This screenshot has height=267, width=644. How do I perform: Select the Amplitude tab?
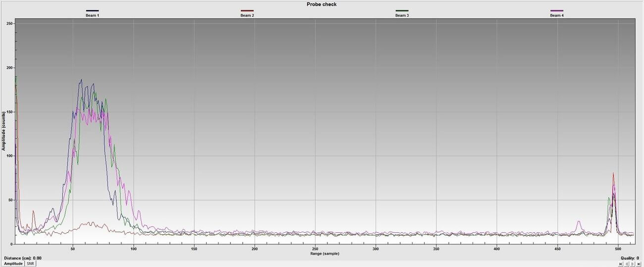point(12,264)
